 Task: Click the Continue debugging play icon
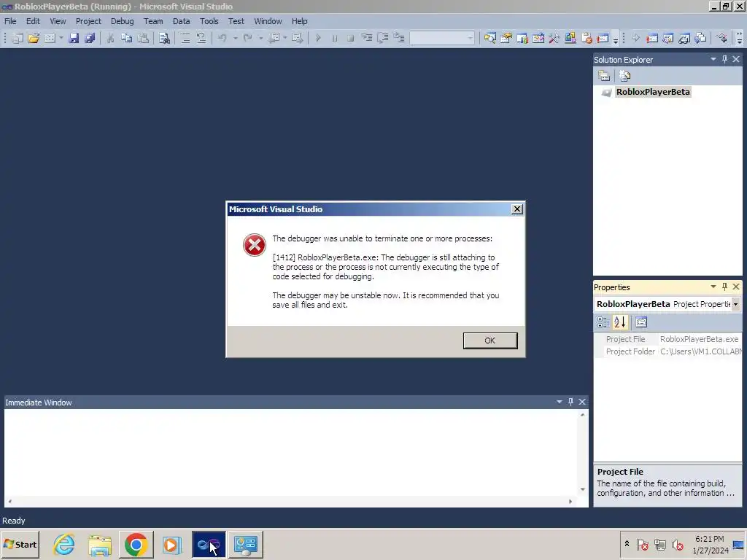point(318,38)
